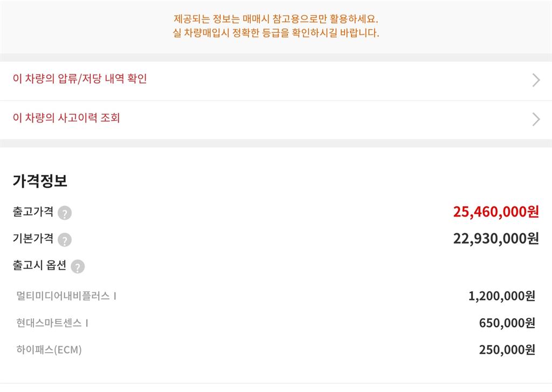Image resolution: width=552 pixels, height=392 pixels.
Task: Click the help icon next to 출고가격
Action: tap(65, 213)
